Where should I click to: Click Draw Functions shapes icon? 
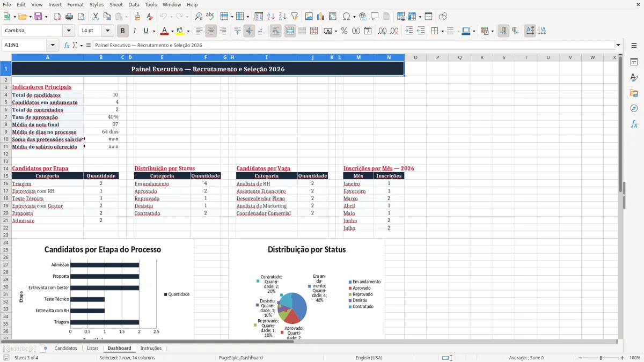click(443, 17)
